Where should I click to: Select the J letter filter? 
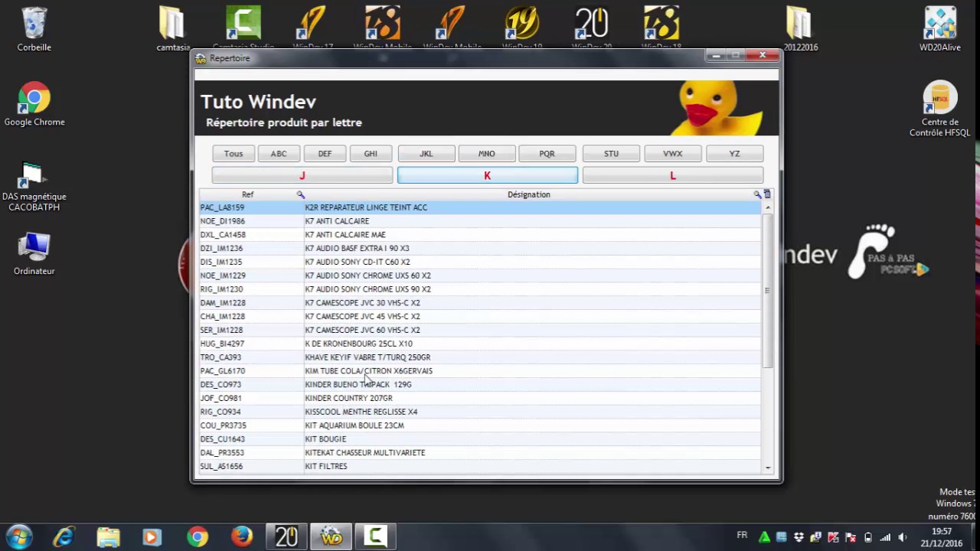tap(302, 175)
